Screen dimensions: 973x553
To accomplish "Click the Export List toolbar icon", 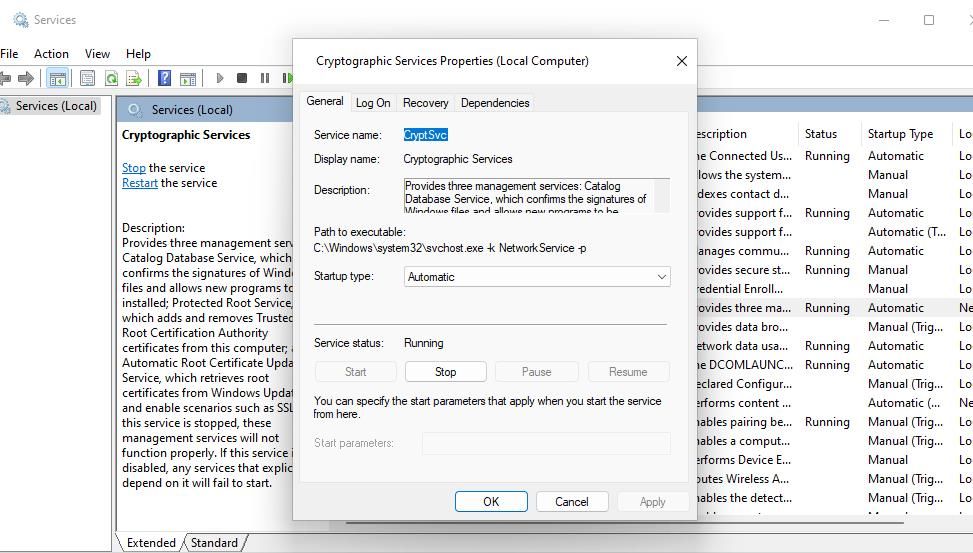I will coord(133,78).
